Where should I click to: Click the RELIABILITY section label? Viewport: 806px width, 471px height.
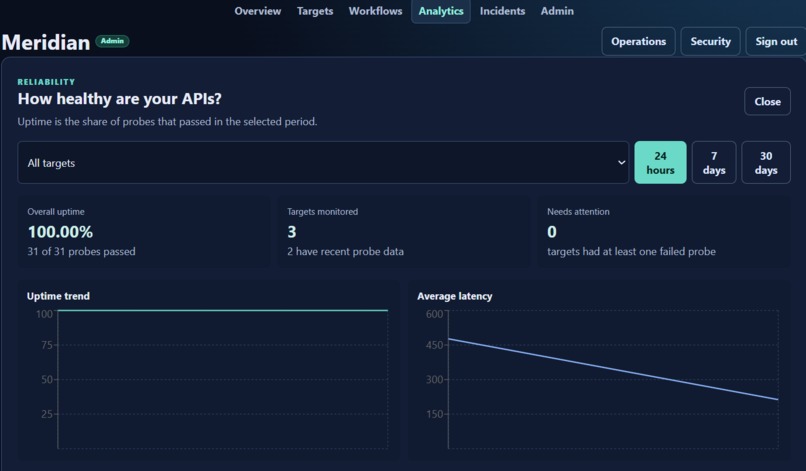tap(46, 82)
